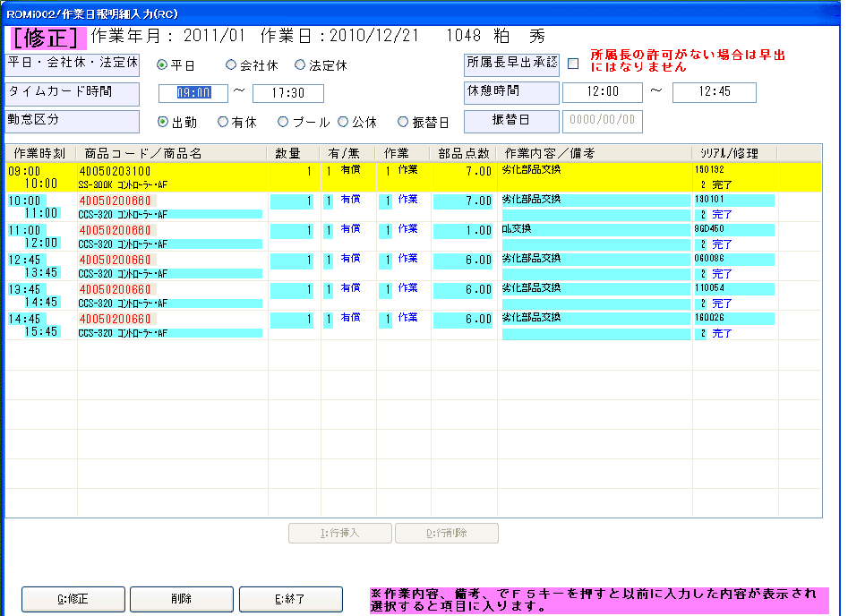
Task: Click the 振替日 label button
Action: (x=511, y=121)
